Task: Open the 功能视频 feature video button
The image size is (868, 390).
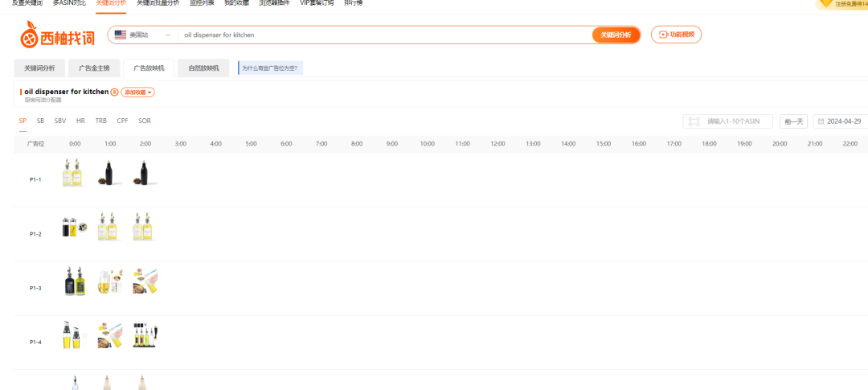Action: pos(676,35)
